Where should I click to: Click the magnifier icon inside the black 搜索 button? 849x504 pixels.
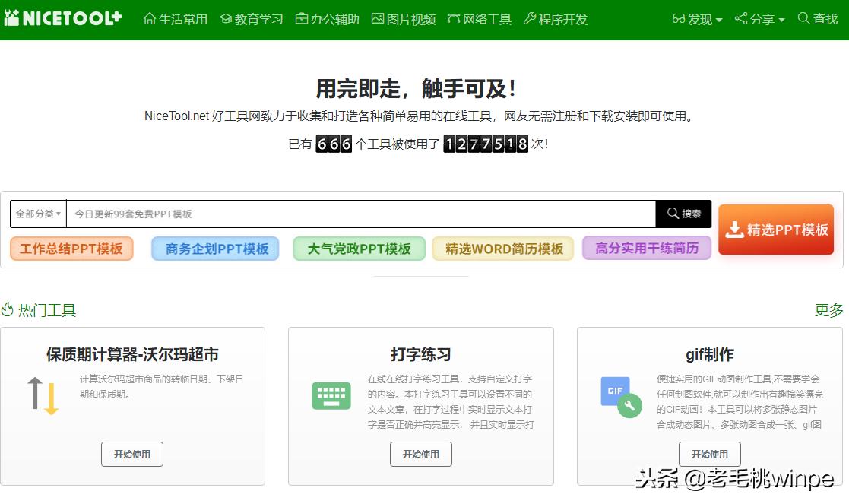click(672, 214)
